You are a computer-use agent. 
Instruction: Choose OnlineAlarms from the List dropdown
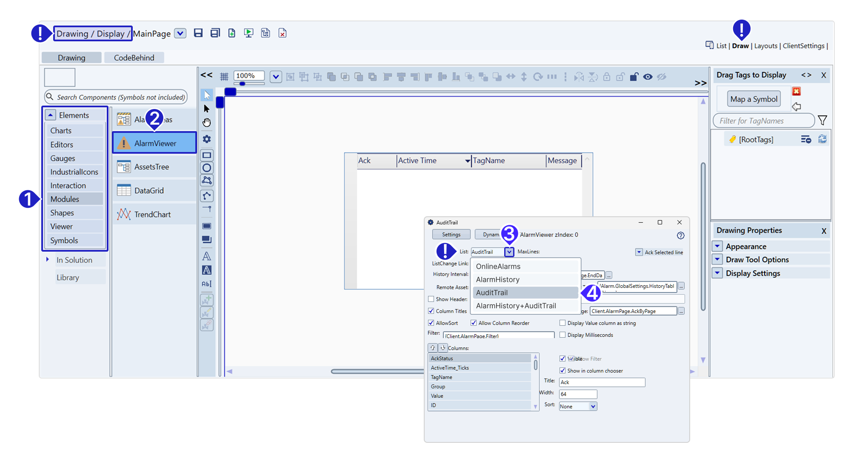tap(525, 266)
